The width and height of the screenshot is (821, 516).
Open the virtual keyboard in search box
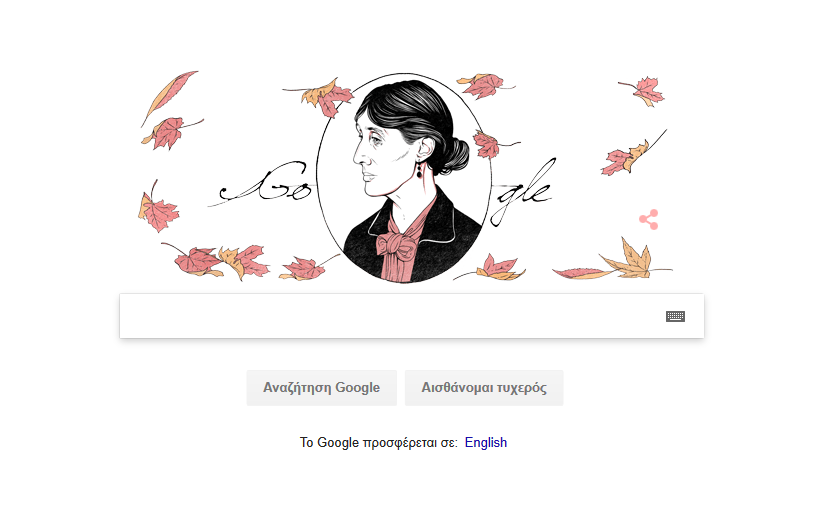(x=675, y=316)
